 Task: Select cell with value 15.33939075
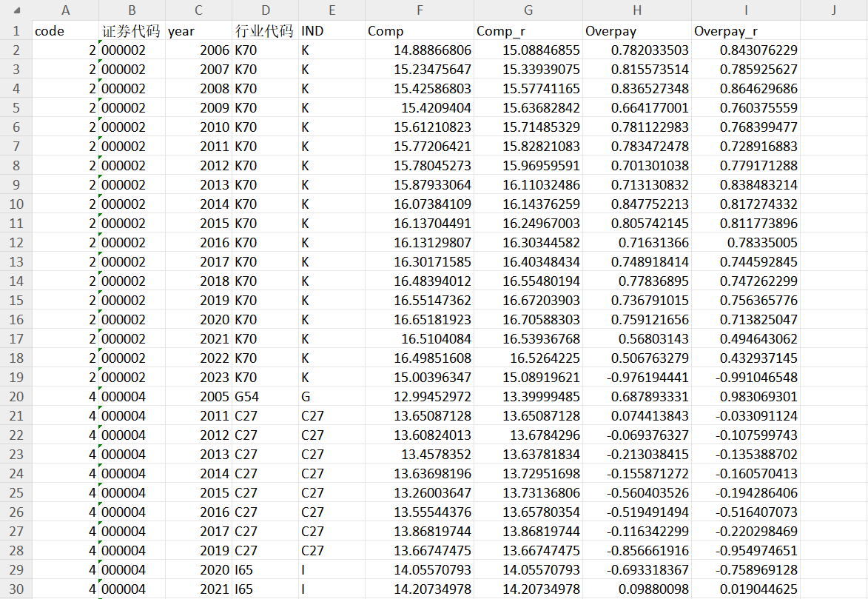[528, 70]
